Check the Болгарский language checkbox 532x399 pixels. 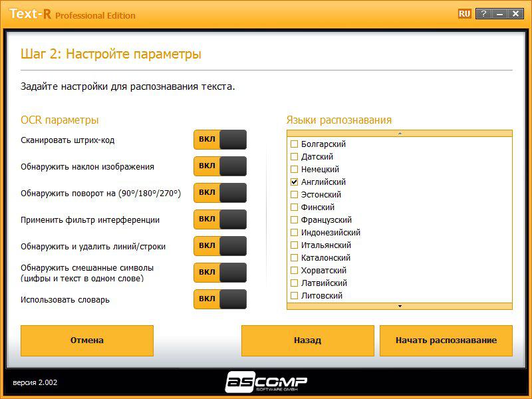pos(294,144)
